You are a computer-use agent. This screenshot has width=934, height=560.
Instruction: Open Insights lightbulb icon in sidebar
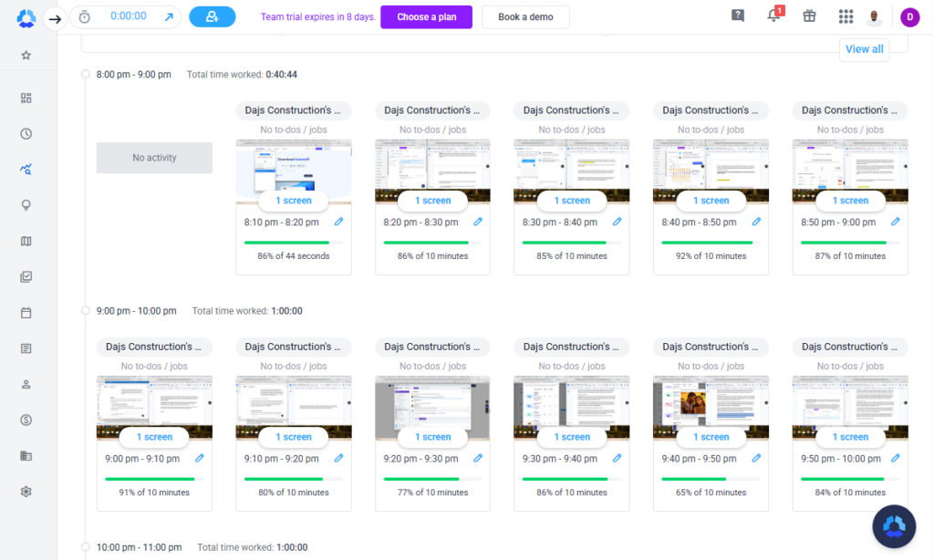[26, 205]
